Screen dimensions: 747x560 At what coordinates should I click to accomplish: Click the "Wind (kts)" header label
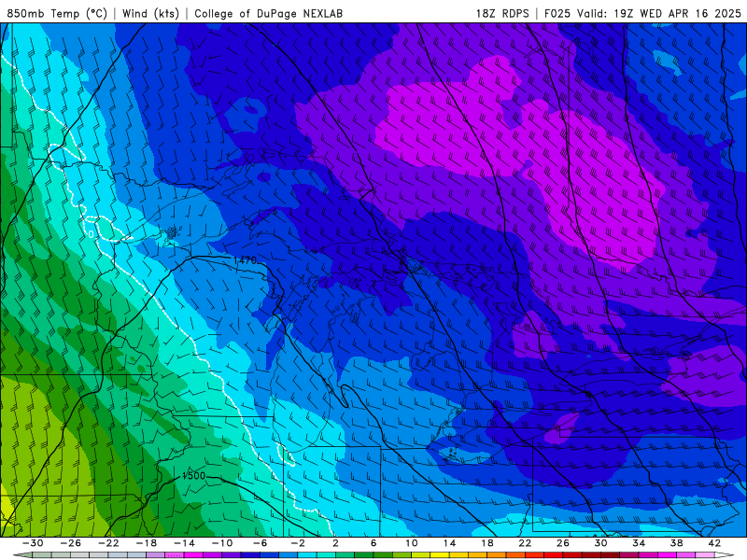[150, 13]
